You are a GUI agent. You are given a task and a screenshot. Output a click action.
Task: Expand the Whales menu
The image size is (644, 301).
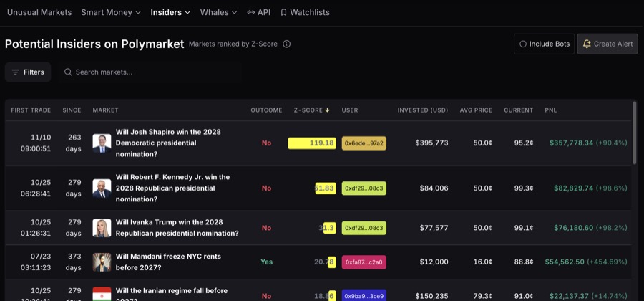pyautogui.click(x=218, y=12)
